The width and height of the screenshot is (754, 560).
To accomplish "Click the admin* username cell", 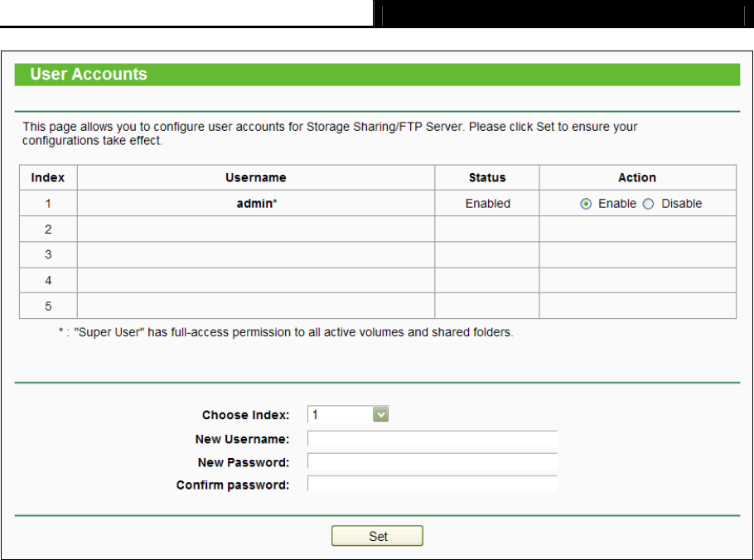I will pyautogui.click(x=256, y=203).
